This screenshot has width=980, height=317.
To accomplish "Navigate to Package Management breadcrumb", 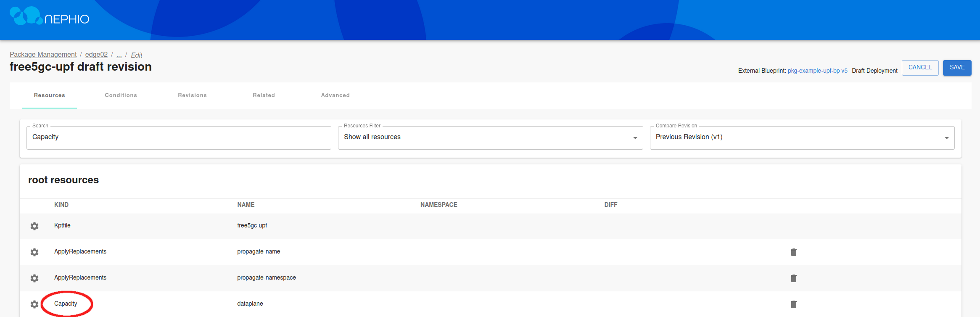I will (x=43, y=55).
